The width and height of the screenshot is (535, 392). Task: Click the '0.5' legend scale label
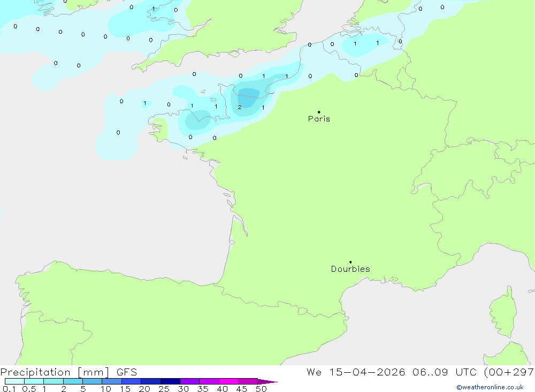point(29,389)
